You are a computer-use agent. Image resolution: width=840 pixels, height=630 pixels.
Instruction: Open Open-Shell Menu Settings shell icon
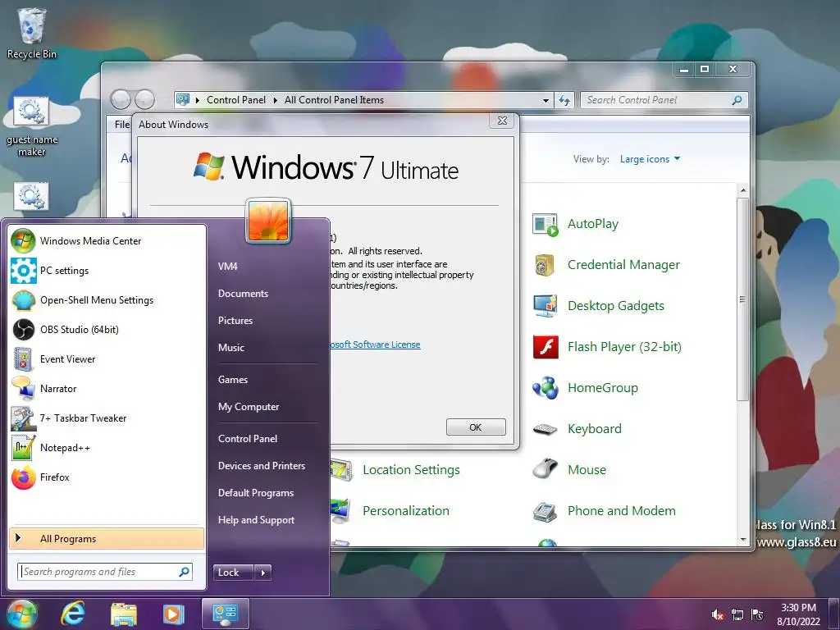24,300
